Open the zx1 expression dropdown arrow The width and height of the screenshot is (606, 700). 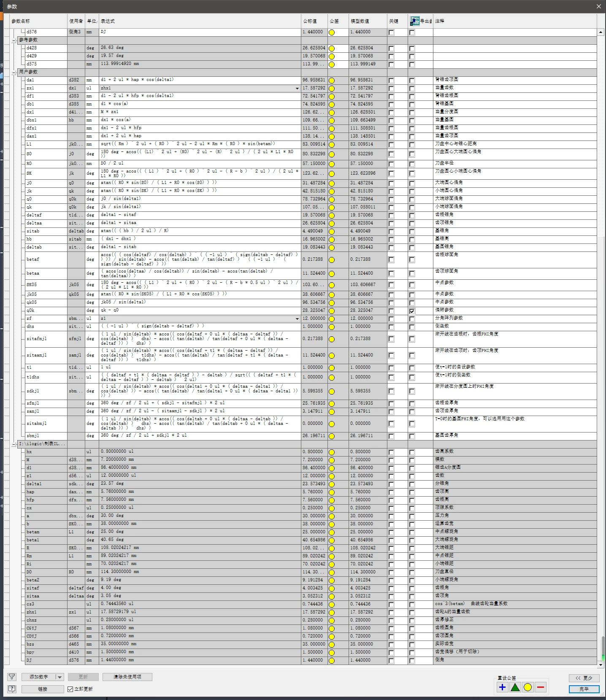[298, 89]
